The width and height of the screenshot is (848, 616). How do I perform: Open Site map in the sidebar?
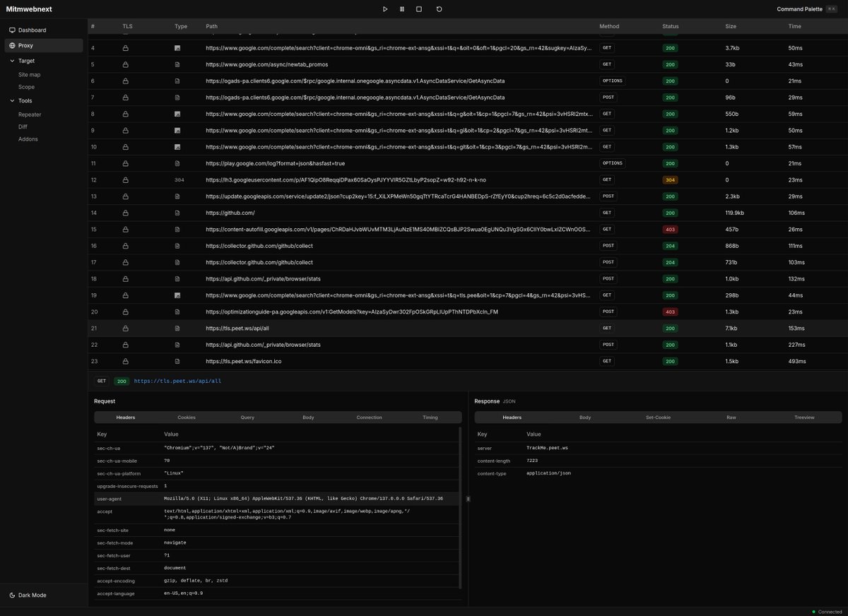coord(29,74)
